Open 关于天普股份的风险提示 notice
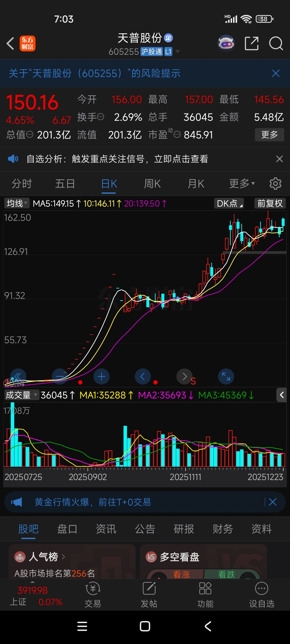The width and height of the screenshot is (290, 644). (95, 73)
